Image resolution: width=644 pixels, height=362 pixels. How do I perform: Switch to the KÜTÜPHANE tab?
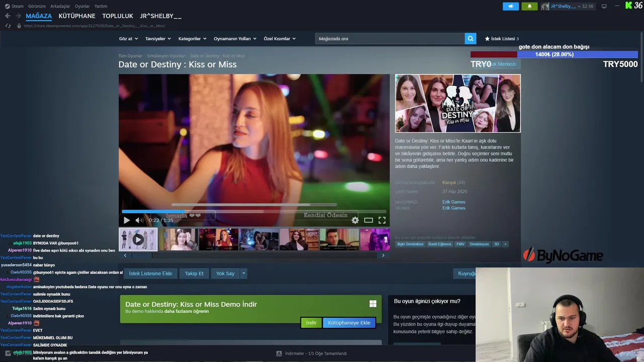pos(77,16)
